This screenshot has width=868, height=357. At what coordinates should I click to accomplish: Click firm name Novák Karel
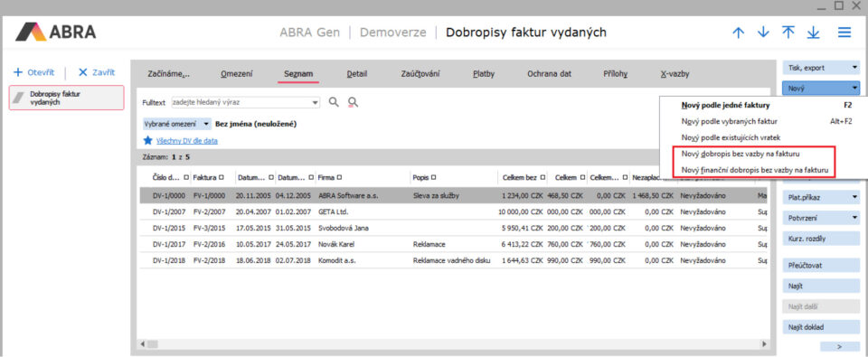coord(336,244)
